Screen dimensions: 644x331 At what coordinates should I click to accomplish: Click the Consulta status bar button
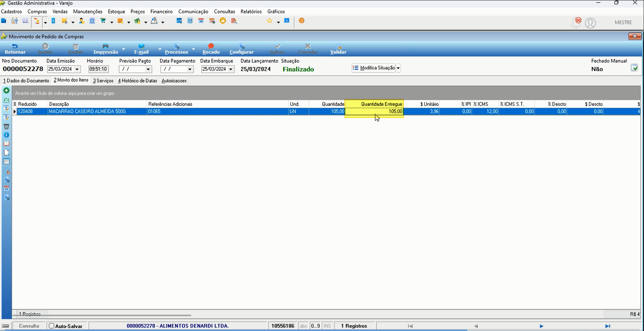click(x=29, y=326)
